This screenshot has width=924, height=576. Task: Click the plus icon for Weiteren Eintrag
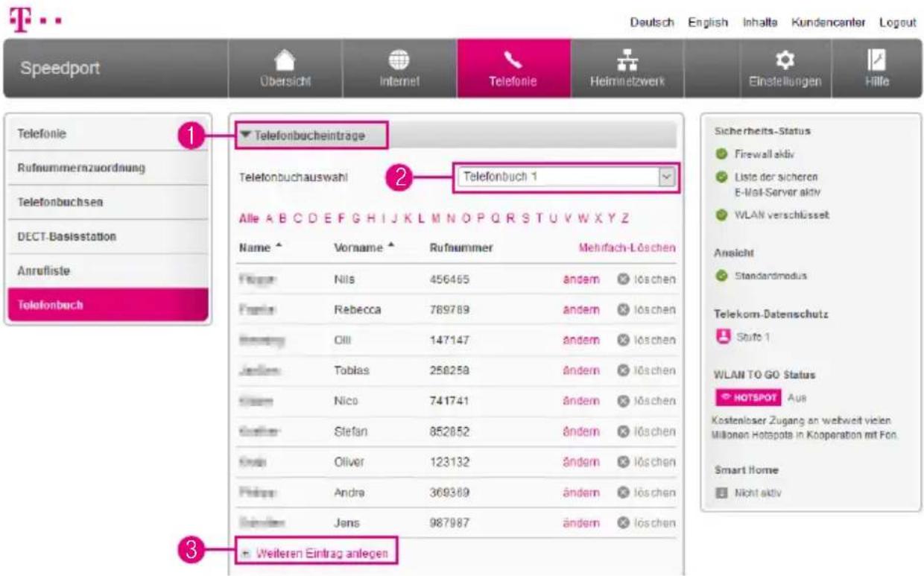246,554
